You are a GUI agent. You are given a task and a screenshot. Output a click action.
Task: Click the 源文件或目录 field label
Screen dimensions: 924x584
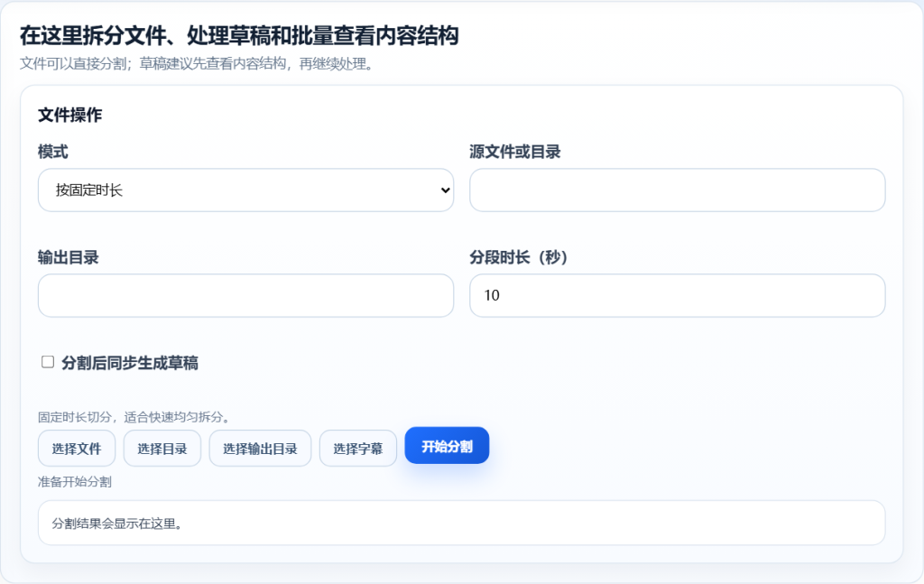514,152
